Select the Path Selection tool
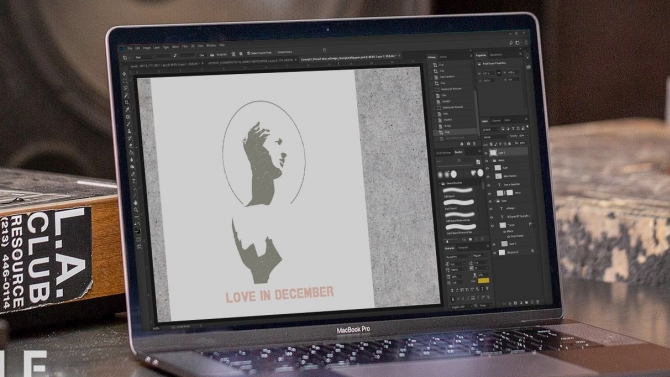The height and width of the screenshot is (377, 670). click(134, 188)
